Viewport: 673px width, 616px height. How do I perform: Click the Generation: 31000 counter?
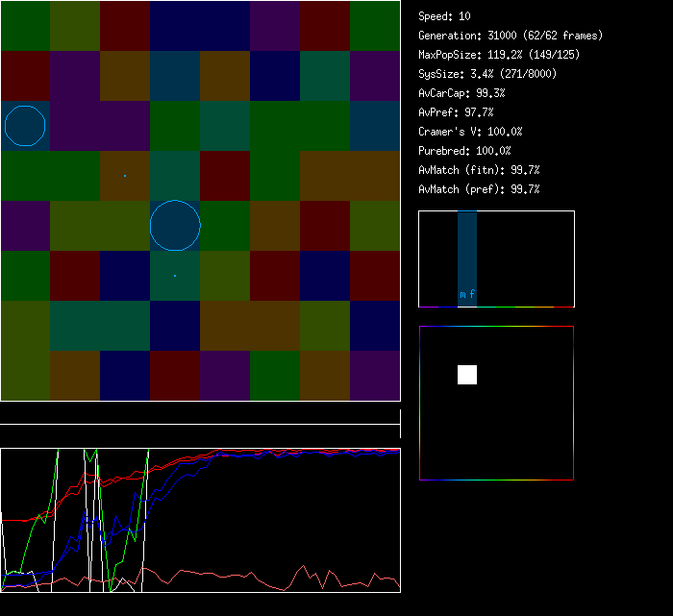click(x=511, y=36)
